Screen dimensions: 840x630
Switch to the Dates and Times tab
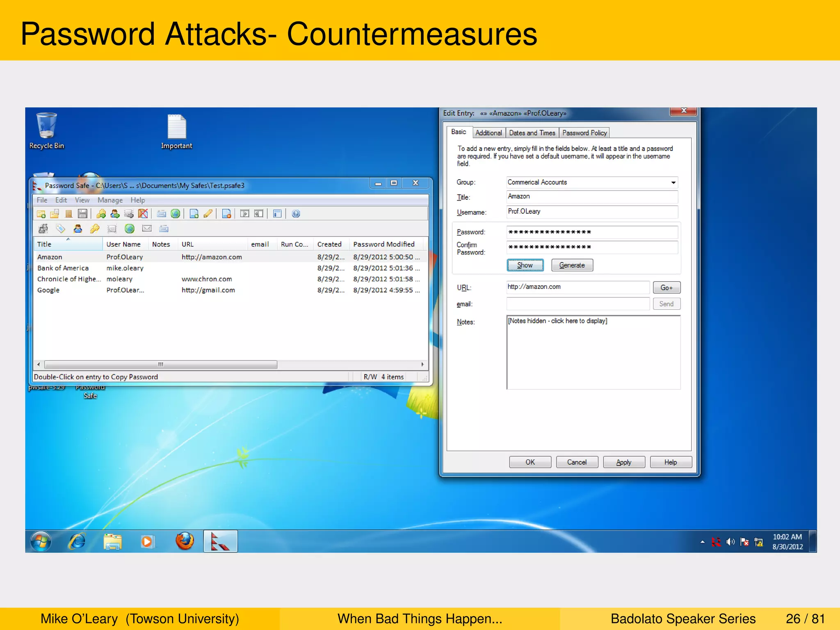click(532, 133)
